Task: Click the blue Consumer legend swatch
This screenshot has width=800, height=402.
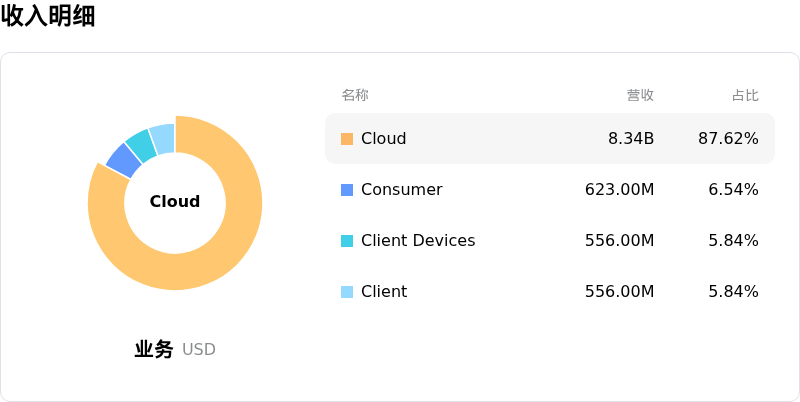Action: pyautogui.click(x=347, y=190)
